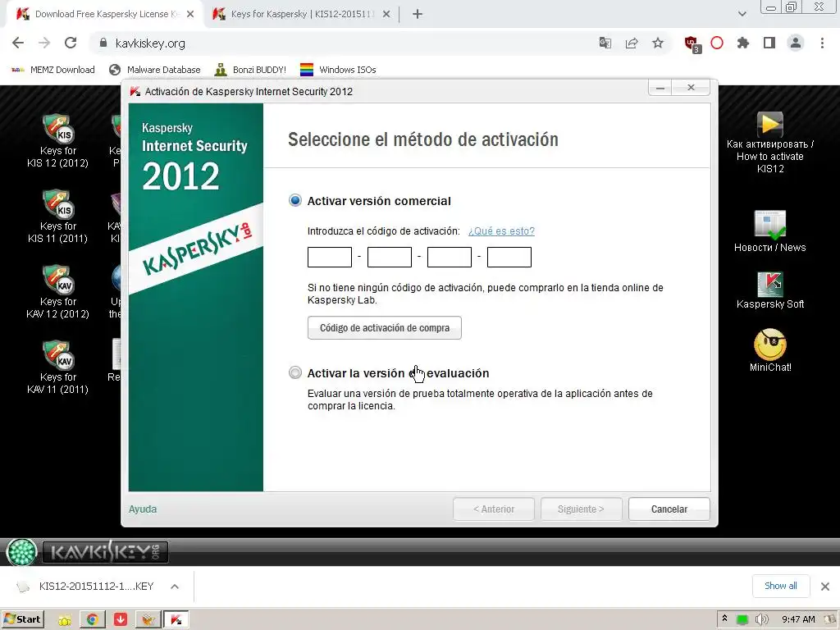Click the Cancelar button

(x=669, y=509)
